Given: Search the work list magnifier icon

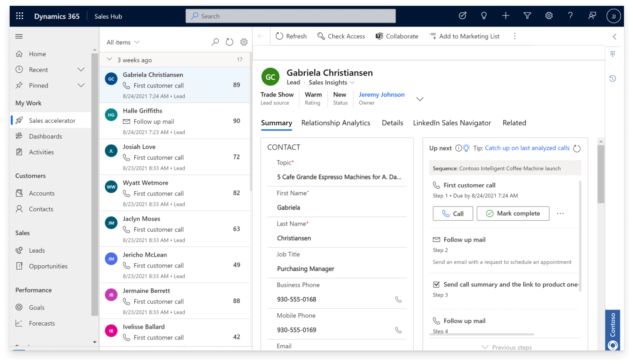Looking at the screenshot, I should (x=215, y=42).
